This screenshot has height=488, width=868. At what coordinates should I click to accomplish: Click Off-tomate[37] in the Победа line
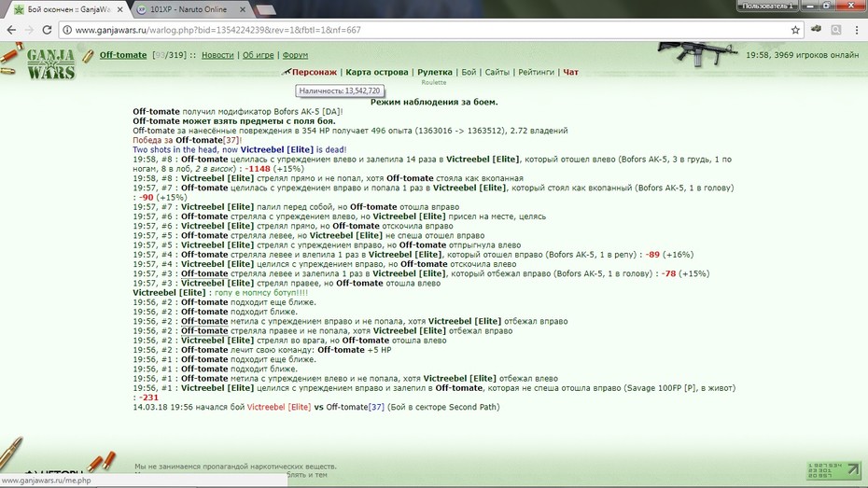point(207,140)
